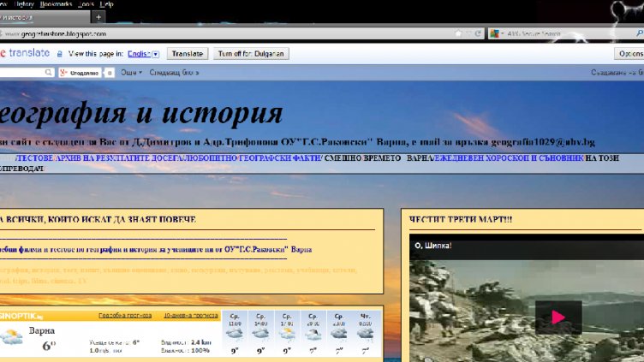Image resolution: width=644 pixels, height=362 pixels.
Task: Open 'ЛЮБОПИТНО' page link
Action: point(210,158)
